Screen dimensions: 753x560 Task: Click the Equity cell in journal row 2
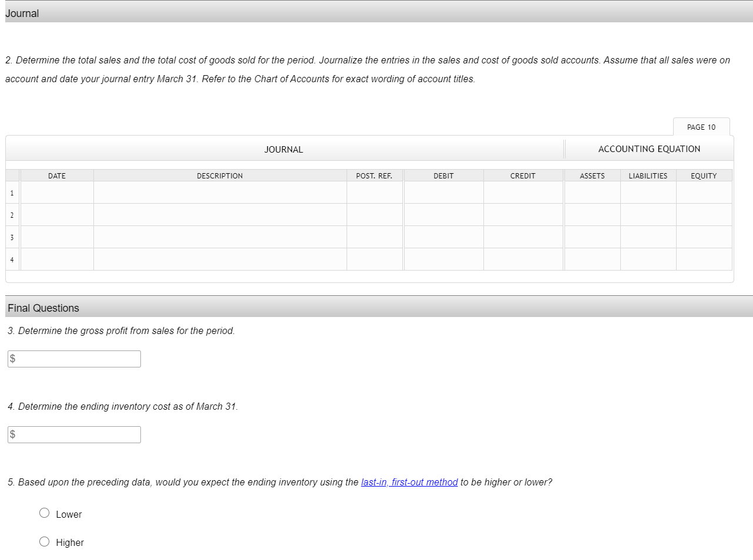(704, 215)
